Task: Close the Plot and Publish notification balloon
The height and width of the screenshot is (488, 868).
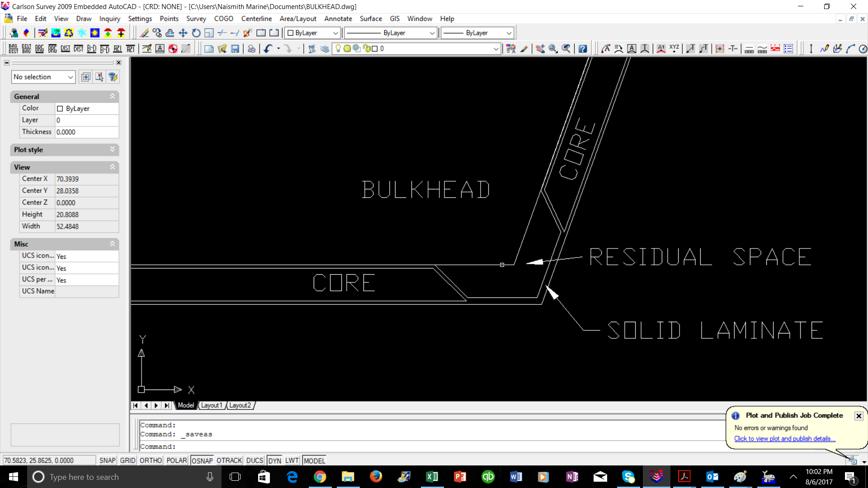Action: pos(859,416)
